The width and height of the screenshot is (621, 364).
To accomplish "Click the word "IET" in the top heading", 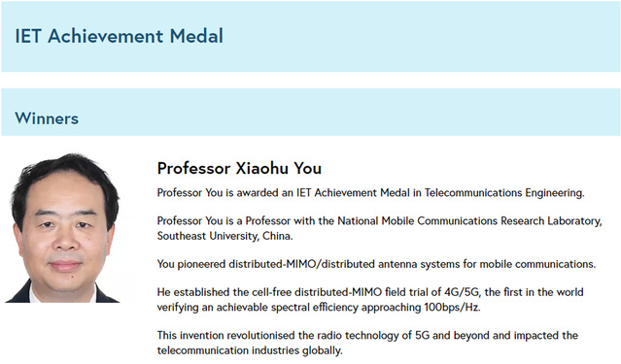I will click(28, 36).
